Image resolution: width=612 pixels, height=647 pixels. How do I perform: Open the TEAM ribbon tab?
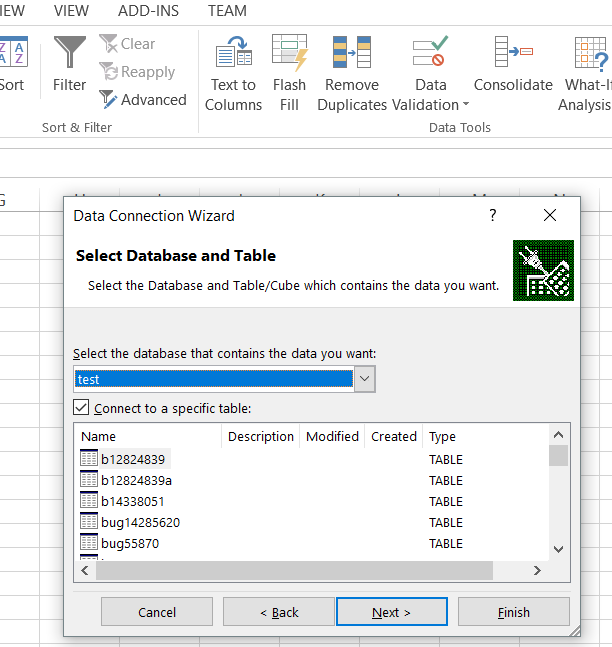[227, 10]
